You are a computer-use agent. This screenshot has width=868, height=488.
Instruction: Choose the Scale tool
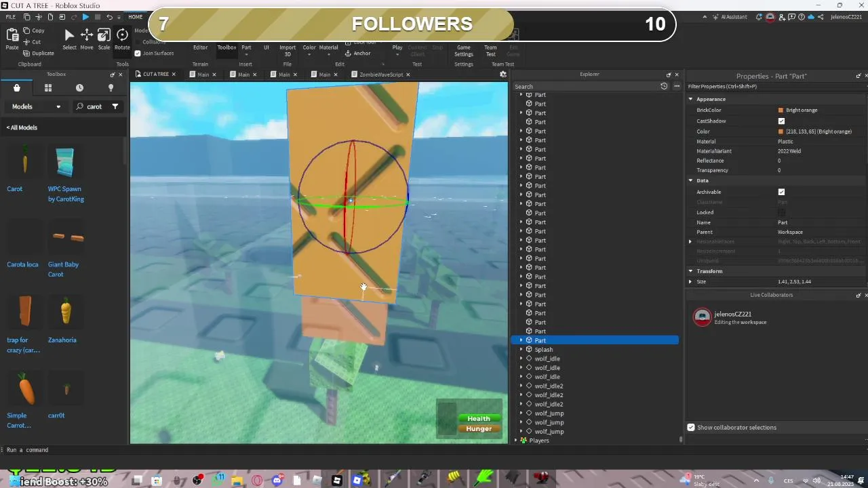(x=104, y=39)
